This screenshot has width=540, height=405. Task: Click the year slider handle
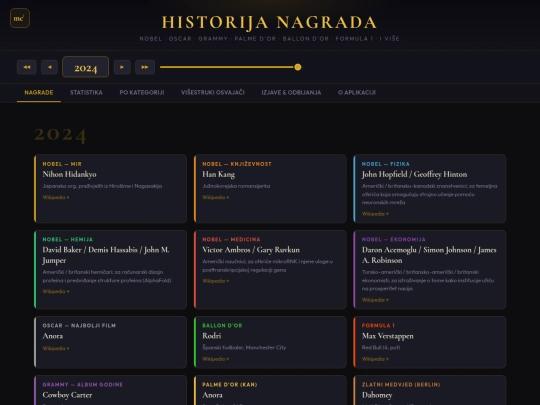tap(298, 67)
